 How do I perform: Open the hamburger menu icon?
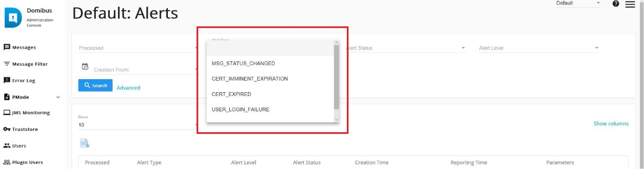[630, 4]
